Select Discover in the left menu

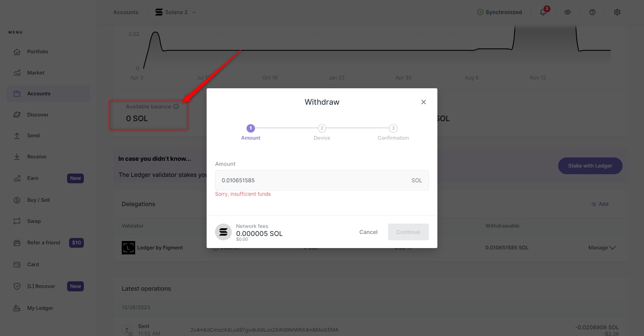38,115
